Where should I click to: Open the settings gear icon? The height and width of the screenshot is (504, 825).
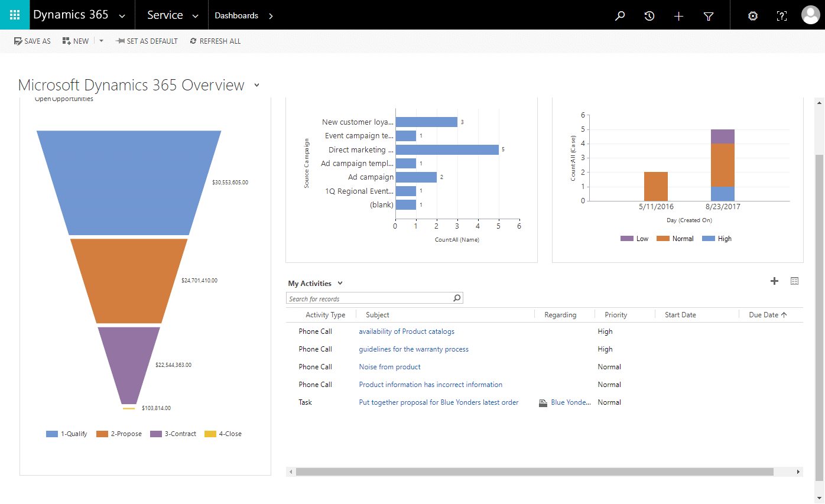point(753,16)
